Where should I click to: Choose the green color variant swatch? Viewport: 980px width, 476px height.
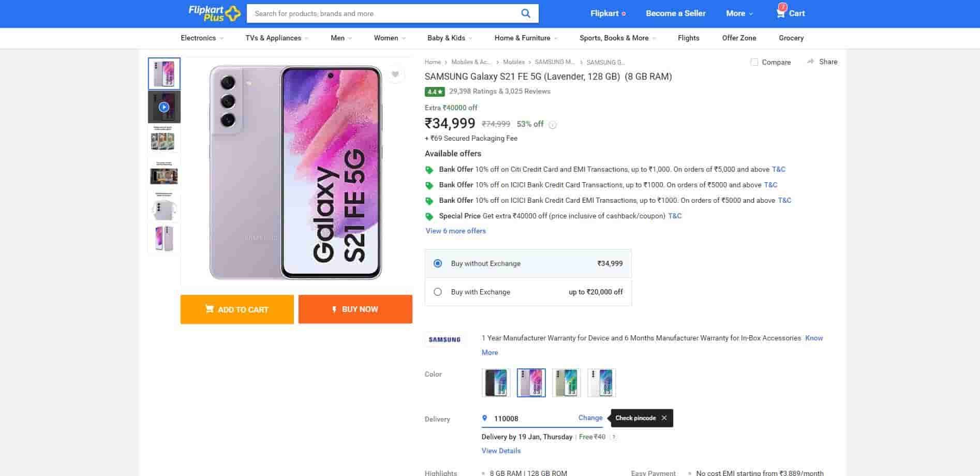(x=566, y=383)
